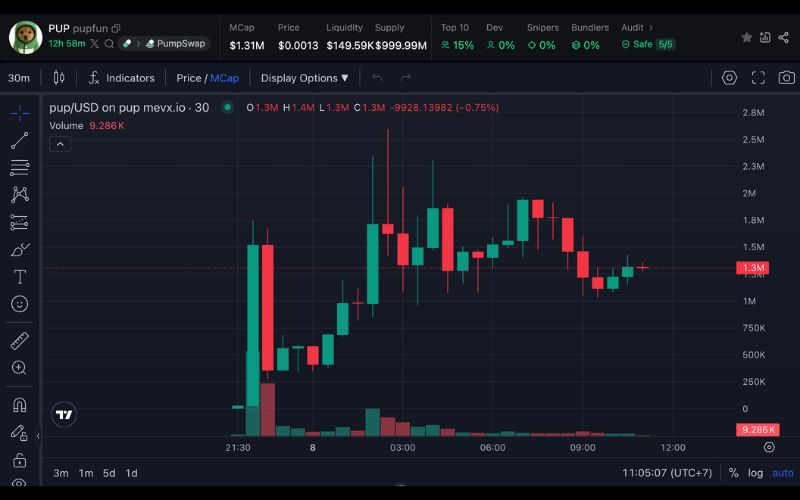The height and width of the screenshot is (500, 800).
Task: Set the range to 3m
Action: click(61, 473)
